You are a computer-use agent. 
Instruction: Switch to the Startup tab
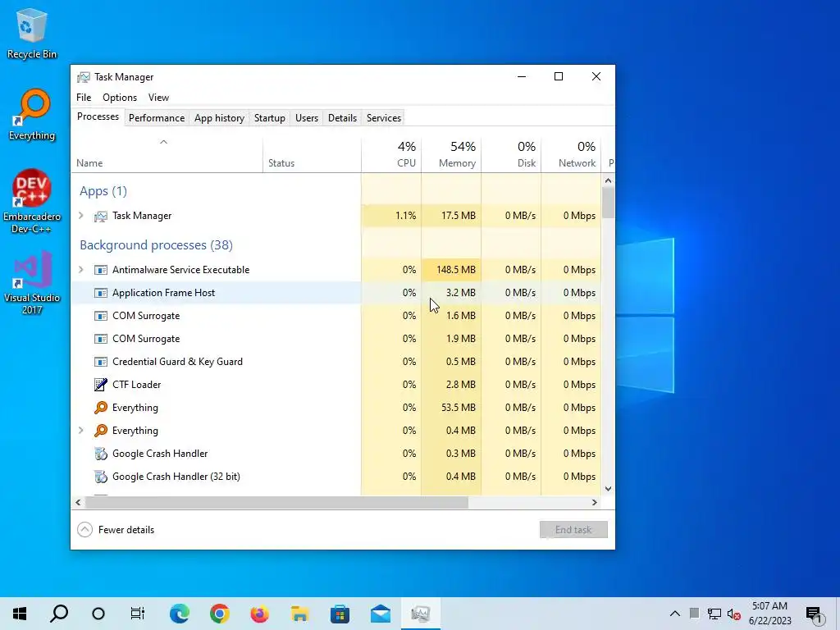(x=269, y=118)
